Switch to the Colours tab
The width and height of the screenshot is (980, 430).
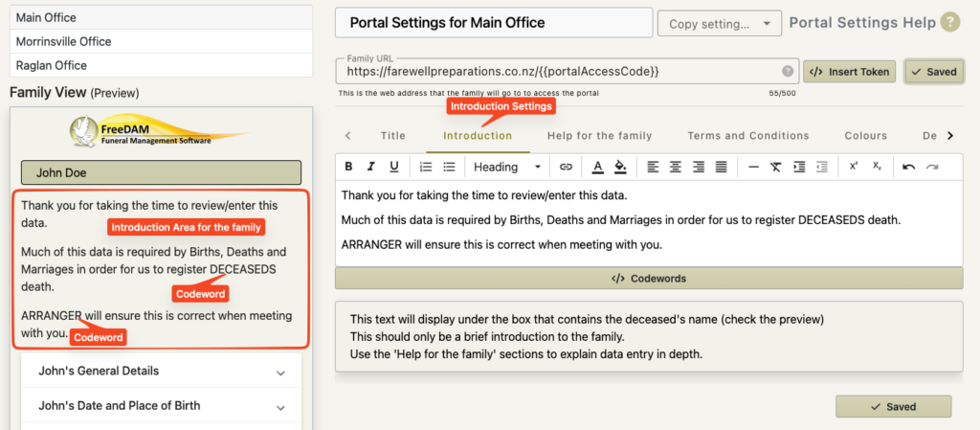tap(865, 136)
